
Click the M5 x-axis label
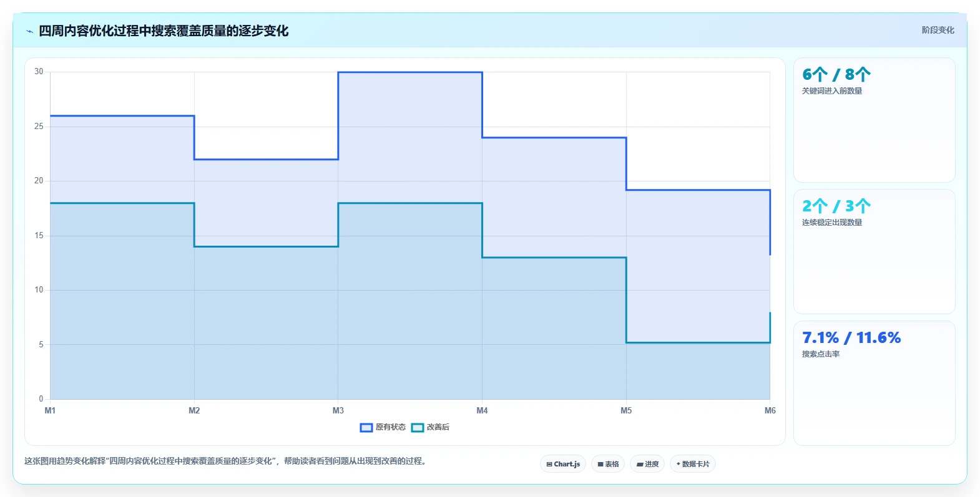tap(626, 410)
